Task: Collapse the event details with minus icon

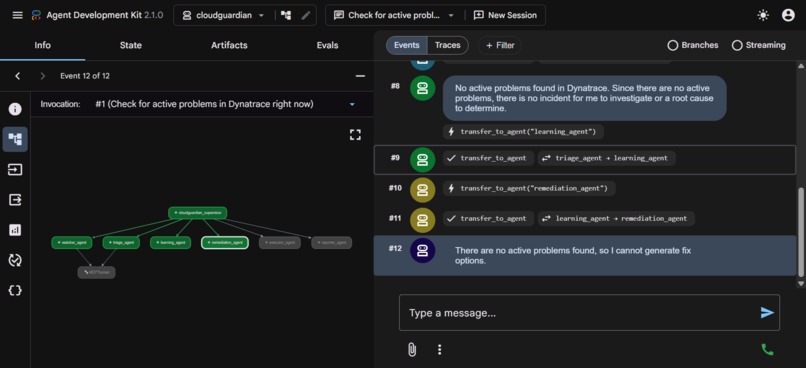Action: coord(360,76)
